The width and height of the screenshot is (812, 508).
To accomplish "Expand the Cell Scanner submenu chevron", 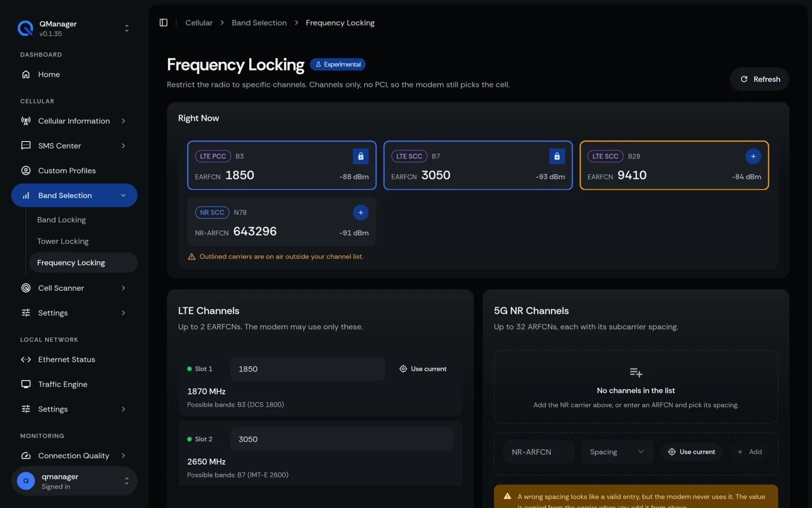I will coord(123,288).
